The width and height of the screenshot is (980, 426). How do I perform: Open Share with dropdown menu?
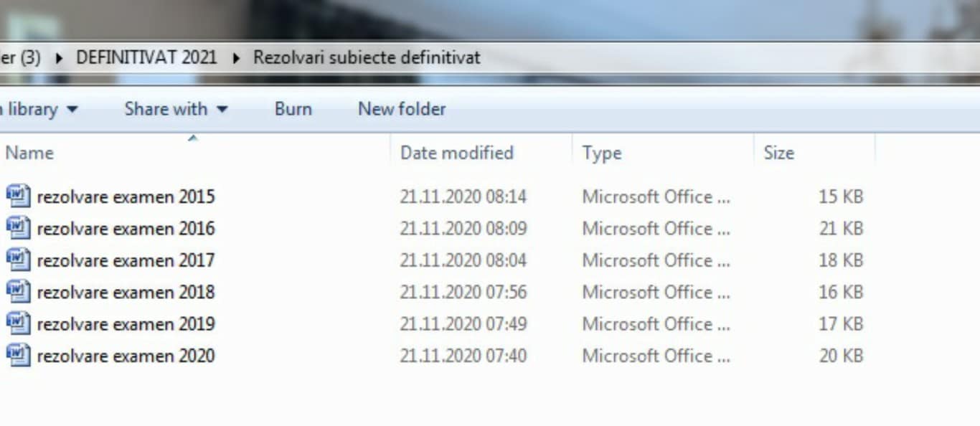pyautogui.click(x=176, y=109)
